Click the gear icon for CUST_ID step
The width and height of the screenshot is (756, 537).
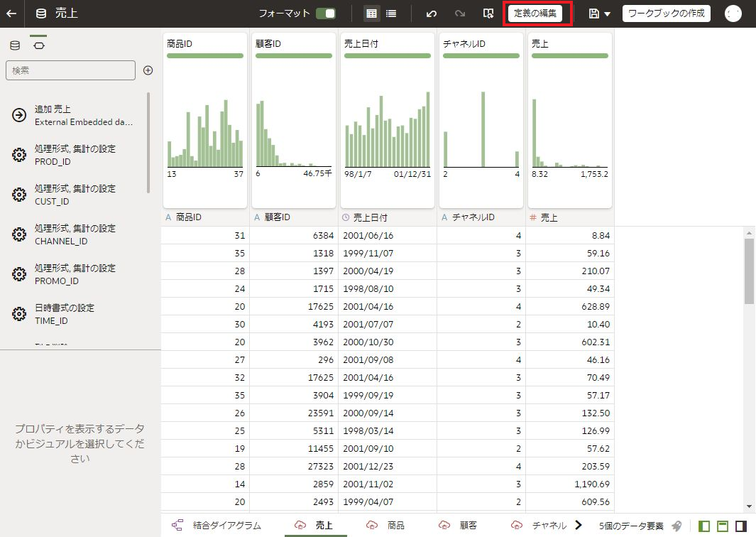(x=19, y=195)
